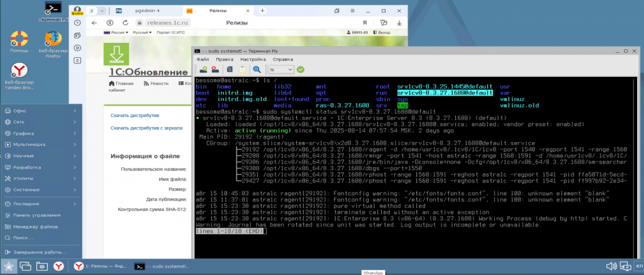644x275 pixels.
Task: Click the green checkmark run-command button
Action: (301, 69)
